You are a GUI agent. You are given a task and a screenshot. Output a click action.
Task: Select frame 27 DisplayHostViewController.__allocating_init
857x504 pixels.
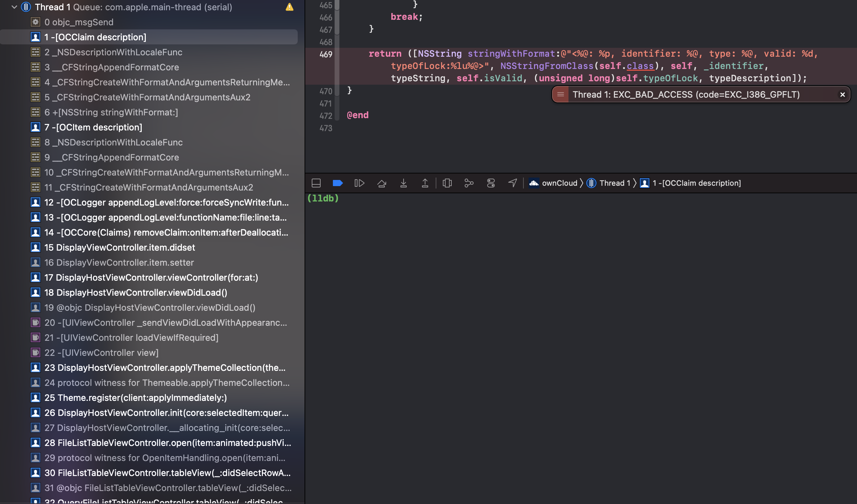coord(149,428)
